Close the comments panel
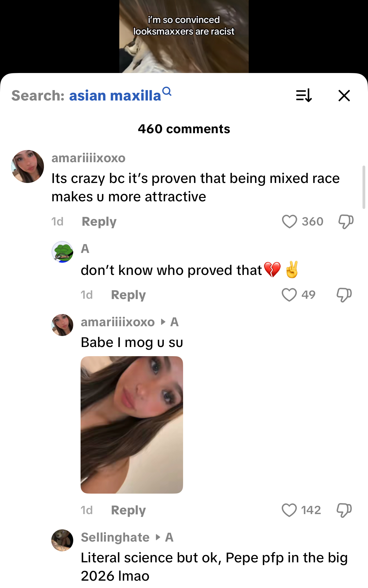The image size is (368, 588). click(x=344, y=96)
